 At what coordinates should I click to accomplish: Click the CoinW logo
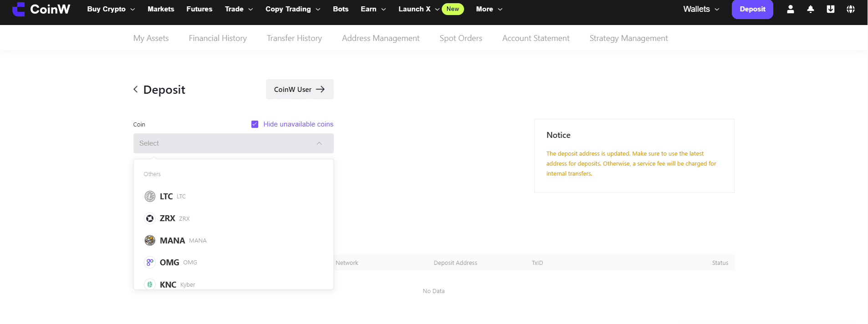41,9
